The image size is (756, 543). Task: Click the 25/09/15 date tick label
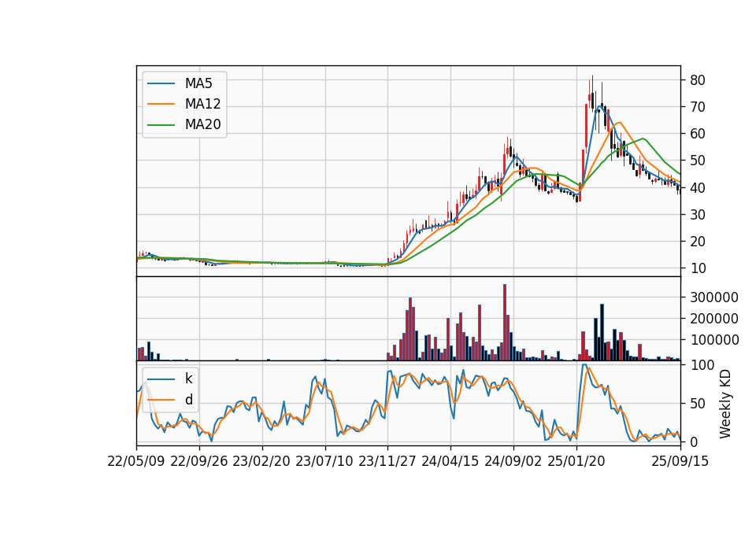click(x=680, y=461)
